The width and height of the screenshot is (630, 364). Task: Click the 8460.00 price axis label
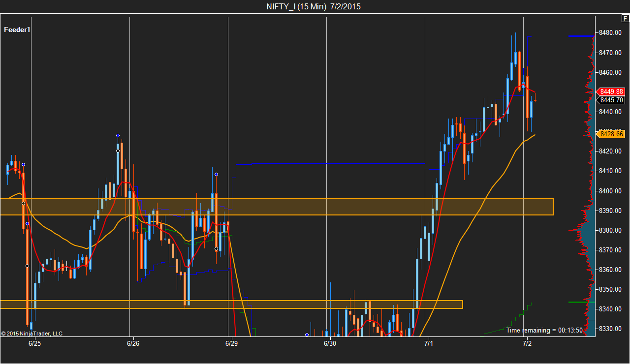pos(609,72)
